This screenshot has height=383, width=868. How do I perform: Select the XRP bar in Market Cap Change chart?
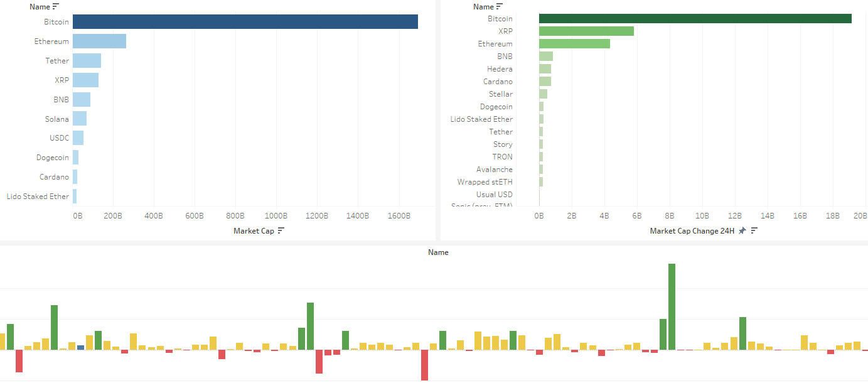pos(584,31)
